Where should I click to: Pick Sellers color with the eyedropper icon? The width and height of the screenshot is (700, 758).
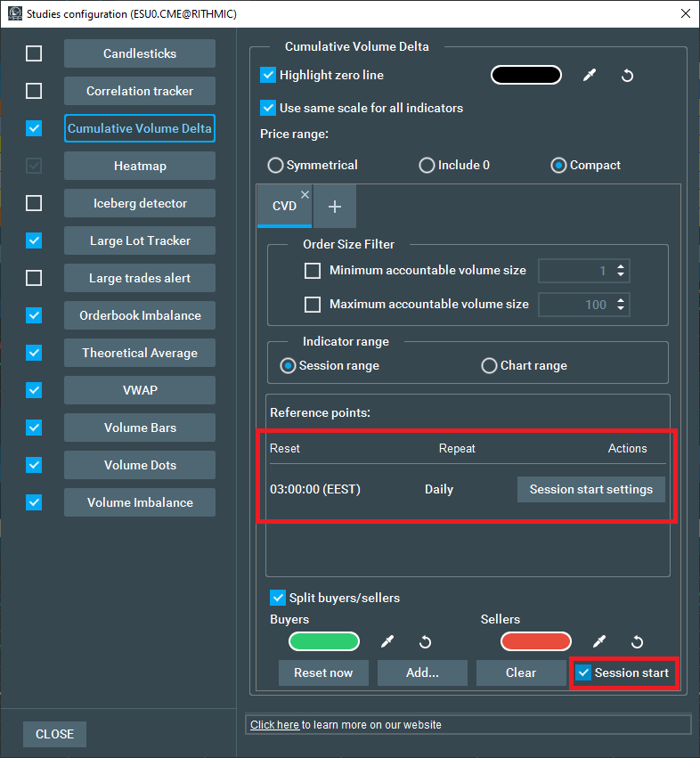tap(599, 641)
